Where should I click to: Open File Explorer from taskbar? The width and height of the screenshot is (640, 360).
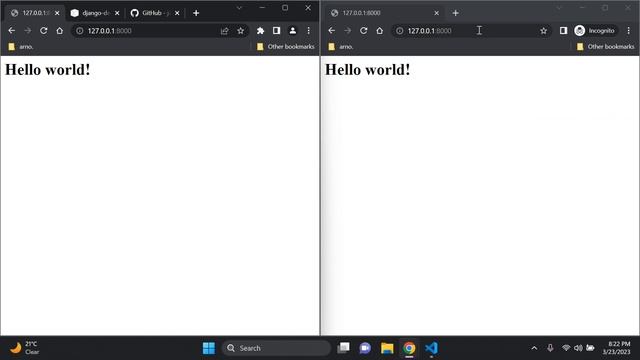click(x=387, y=348)
